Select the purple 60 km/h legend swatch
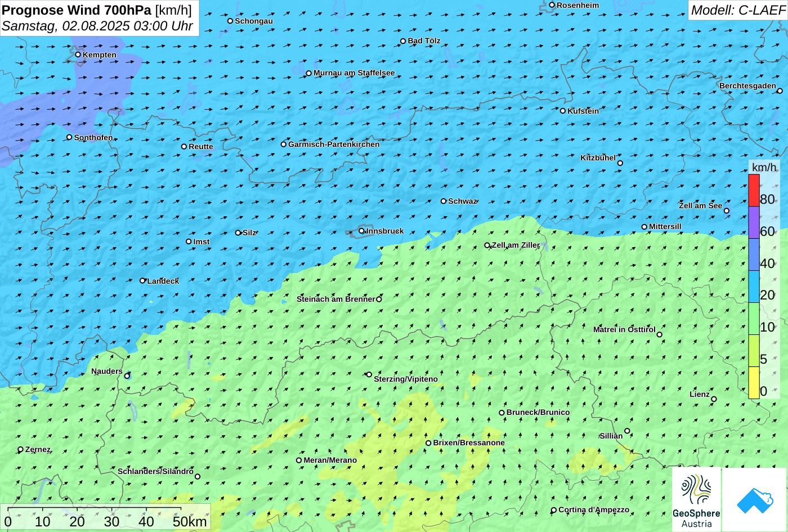 (x=754, y=222)
